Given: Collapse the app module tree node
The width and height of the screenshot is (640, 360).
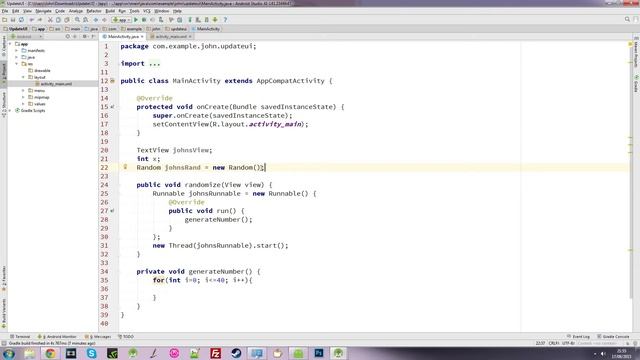Looking at the screenshot, I should click(x=10, y=44).
